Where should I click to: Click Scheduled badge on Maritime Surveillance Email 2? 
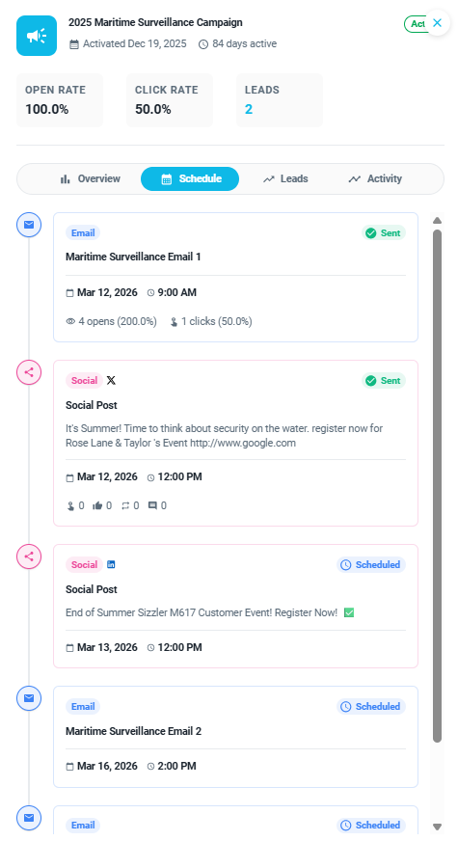tap(371, 706)
